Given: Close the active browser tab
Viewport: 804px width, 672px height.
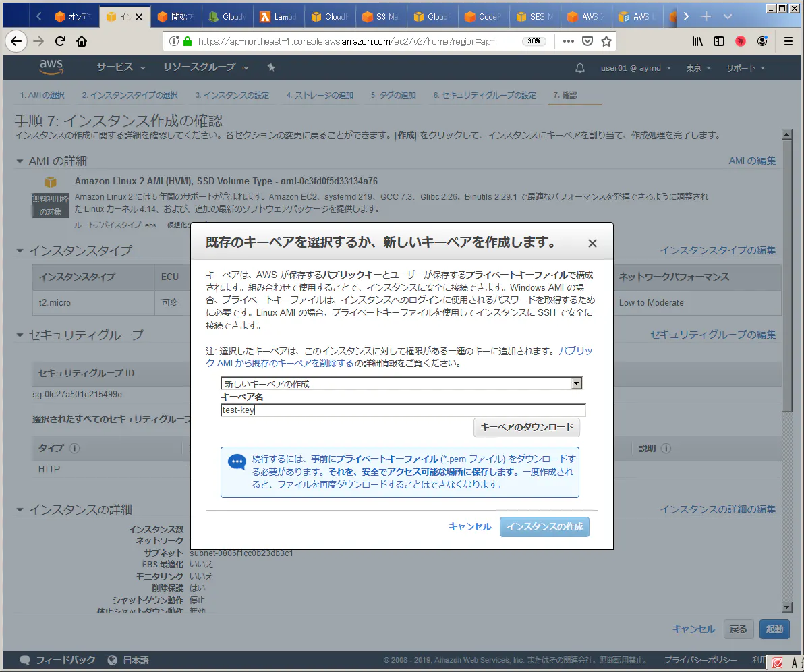Looking at the screenshot, I should point(139,17).
